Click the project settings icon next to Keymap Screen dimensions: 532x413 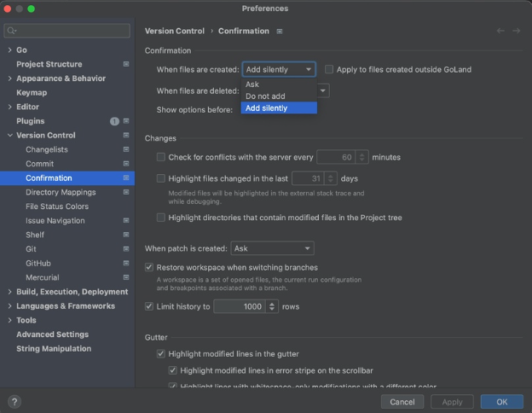click(126, 92)
